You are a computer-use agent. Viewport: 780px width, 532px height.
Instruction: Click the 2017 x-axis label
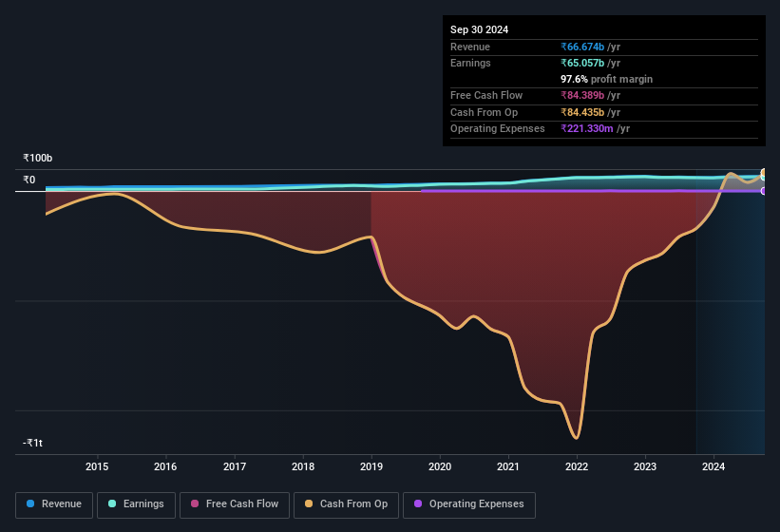coord(235,466)
